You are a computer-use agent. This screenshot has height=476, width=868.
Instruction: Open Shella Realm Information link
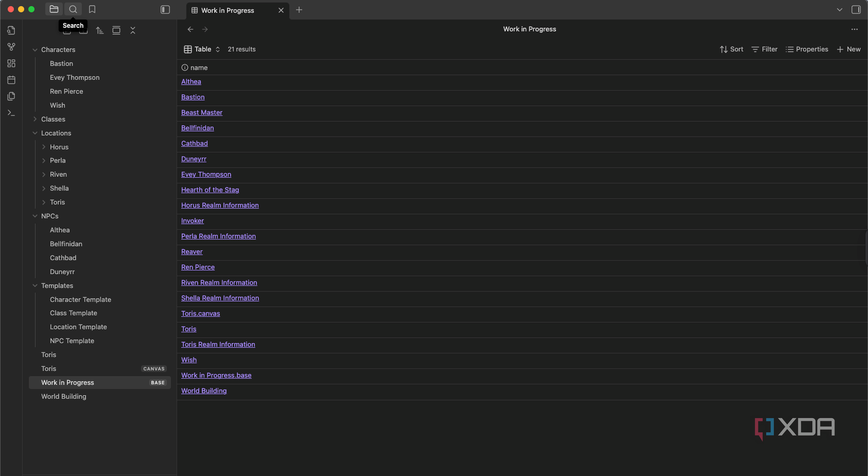pos(220,298)
